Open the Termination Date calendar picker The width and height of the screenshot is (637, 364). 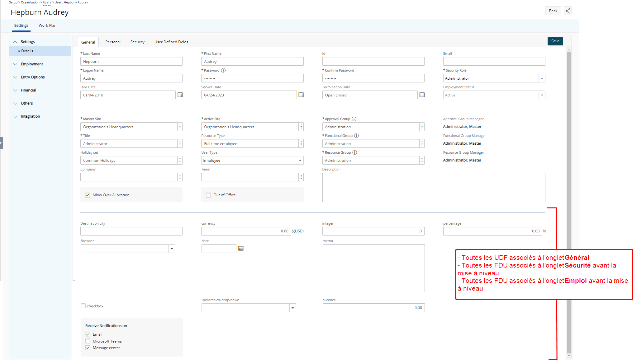[422, 95]
